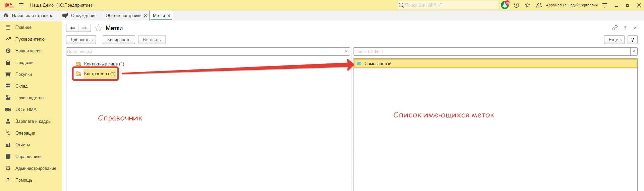Click the help question mark button
This screenshot has height=191, width=644.
pos(632,40)
